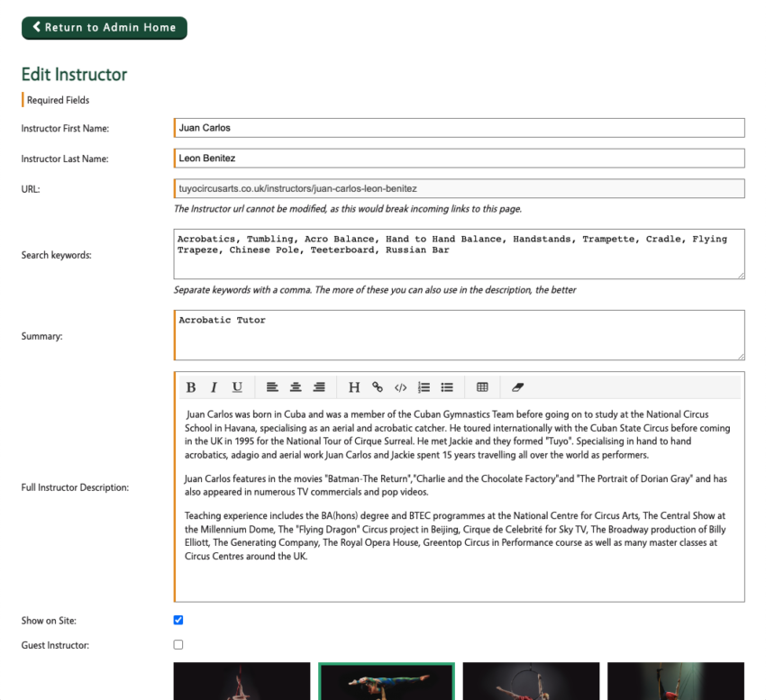Click the read-only URL field
This screenshot has width=766, height=700.
(460, 188)
